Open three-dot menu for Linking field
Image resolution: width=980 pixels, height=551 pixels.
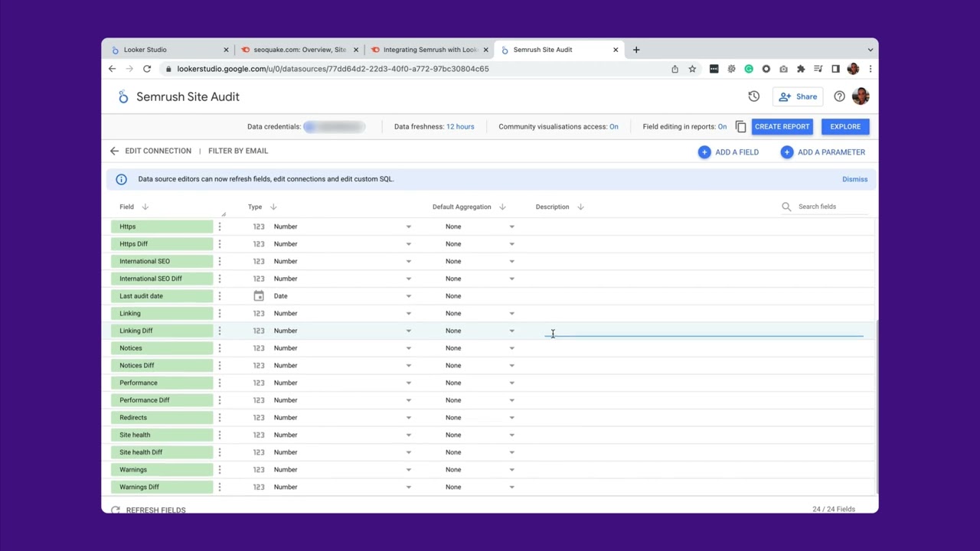[x=220, y=314]
